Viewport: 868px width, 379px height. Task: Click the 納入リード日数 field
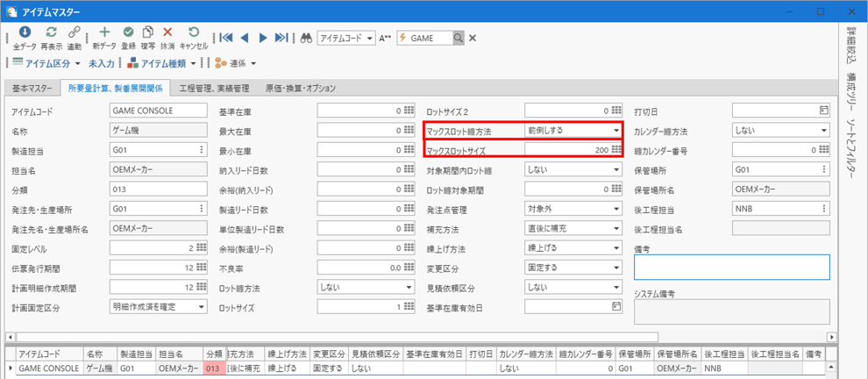(366, 169)
